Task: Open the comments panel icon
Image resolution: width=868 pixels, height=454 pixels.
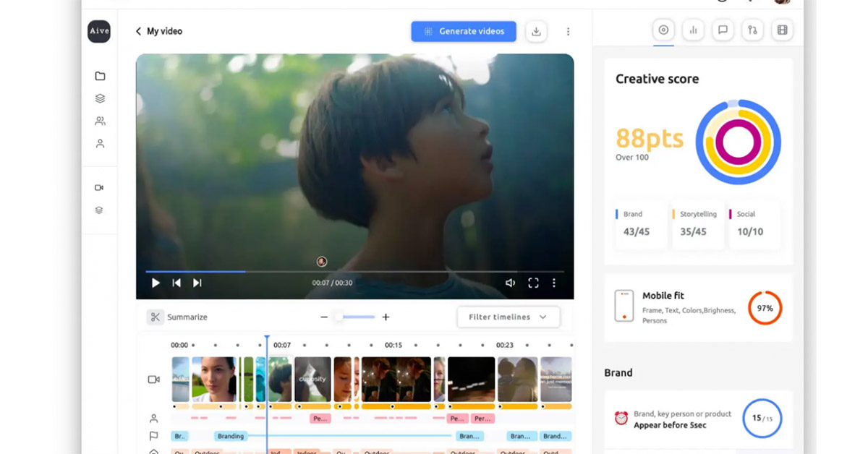Action: point(722,30)
